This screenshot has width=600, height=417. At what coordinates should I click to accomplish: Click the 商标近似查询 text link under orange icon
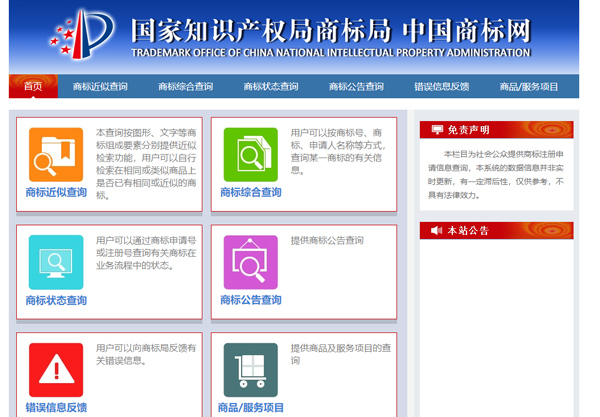click(x=56, y=192)
